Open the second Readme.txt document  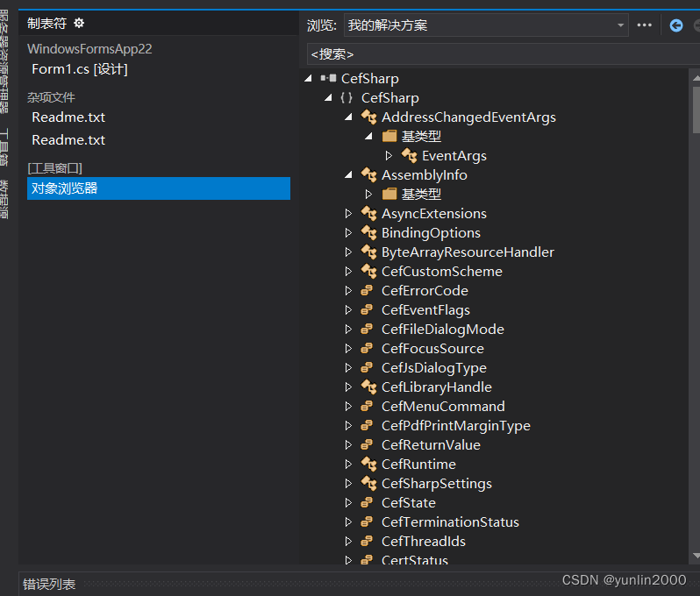tap(68, 139)
